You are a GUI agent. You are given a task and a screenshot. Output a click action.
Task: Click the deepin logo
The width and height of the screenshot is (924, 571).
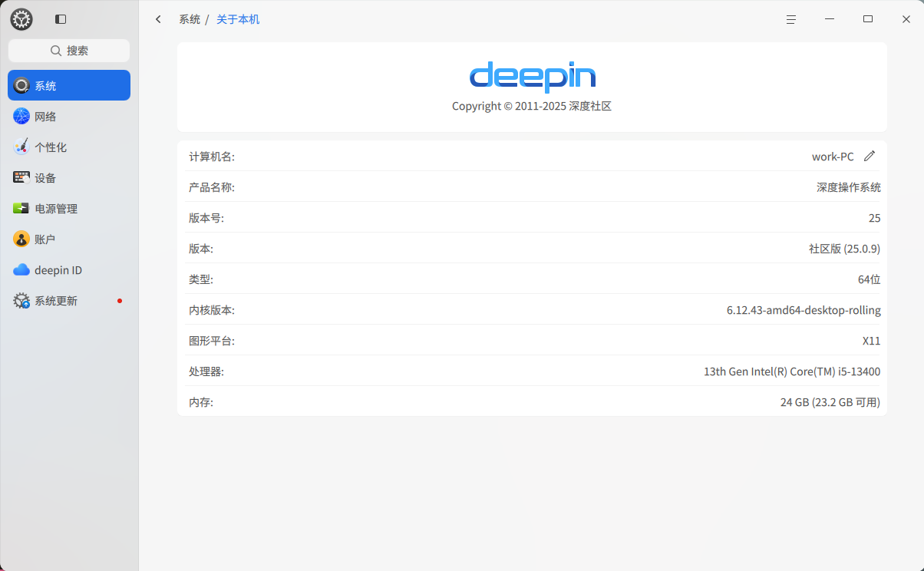pyautogui.click(x=533, y=78)
